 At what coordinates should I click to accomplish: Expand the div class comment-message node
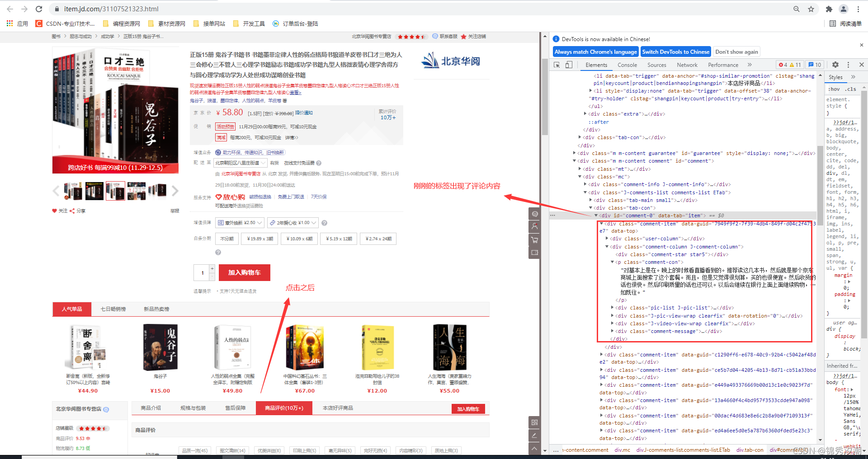(612, 331)
